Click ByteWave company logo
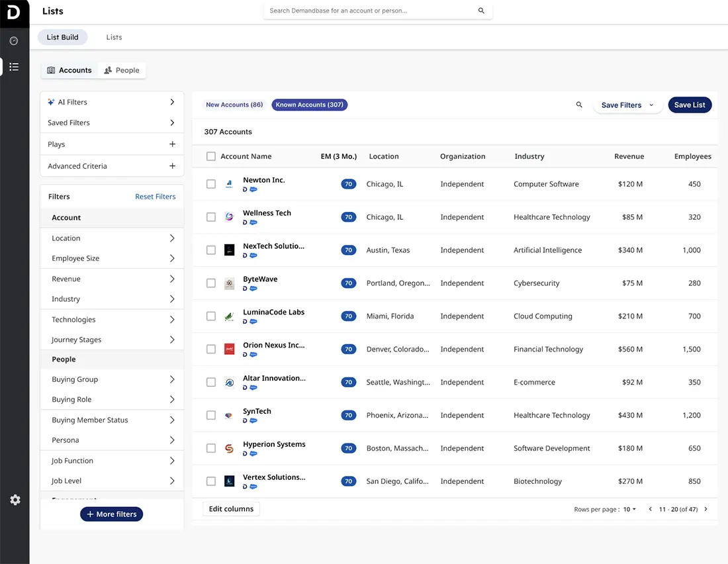The image size is (728, 564). point(230,283)
